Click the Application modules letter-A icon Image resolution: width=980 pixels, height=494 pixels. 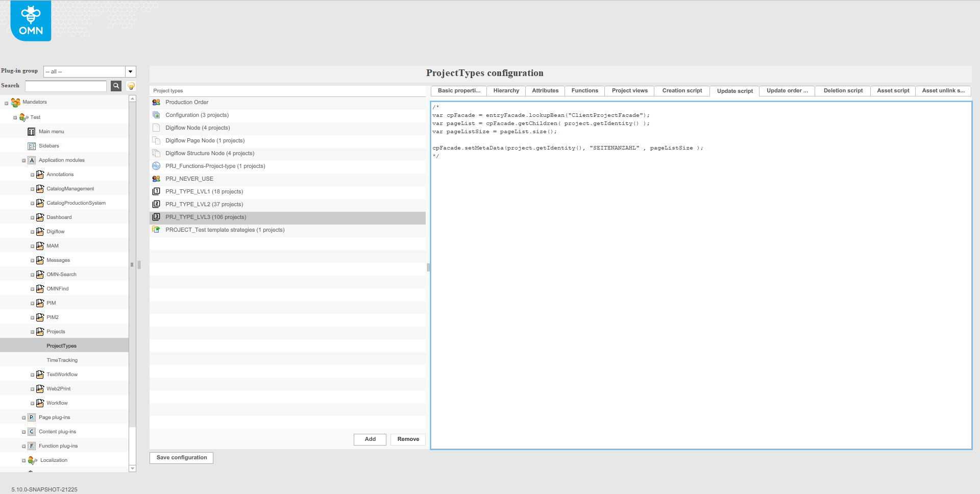click(x=31, y=160)
